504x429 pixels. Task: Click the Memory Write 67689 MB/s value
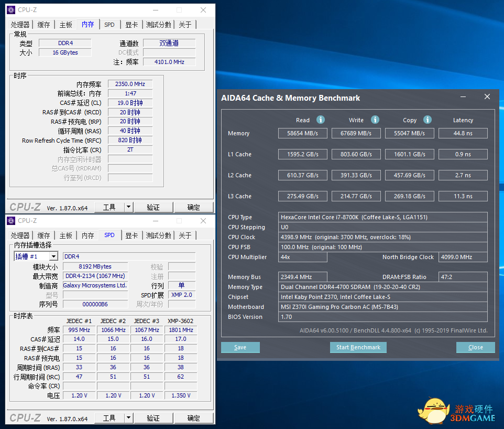pos(356,133)
